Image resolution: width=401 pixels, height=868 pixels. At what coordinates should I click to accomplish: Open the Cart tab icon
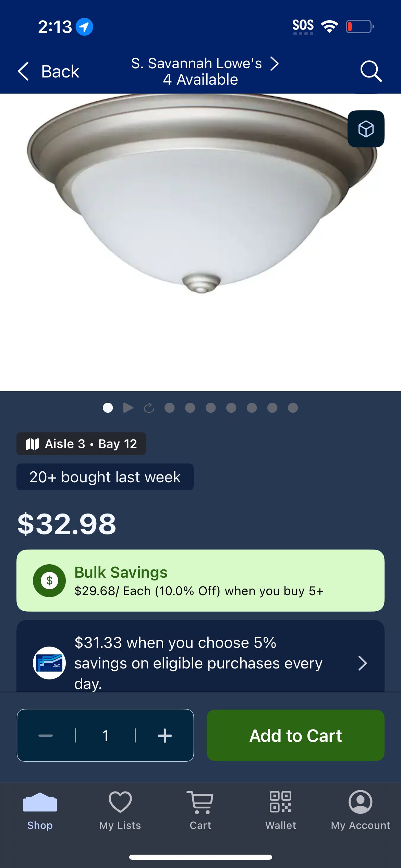[x=200, y=811]
